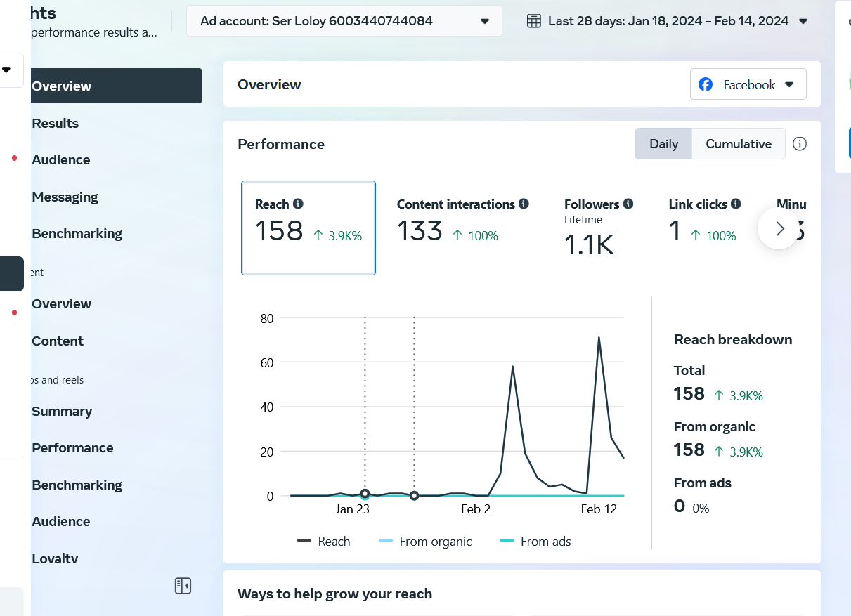Click the info icon next to Followers
Viewport: 851px width, 616px height.
pyautogui.click(x=628, y=204)
